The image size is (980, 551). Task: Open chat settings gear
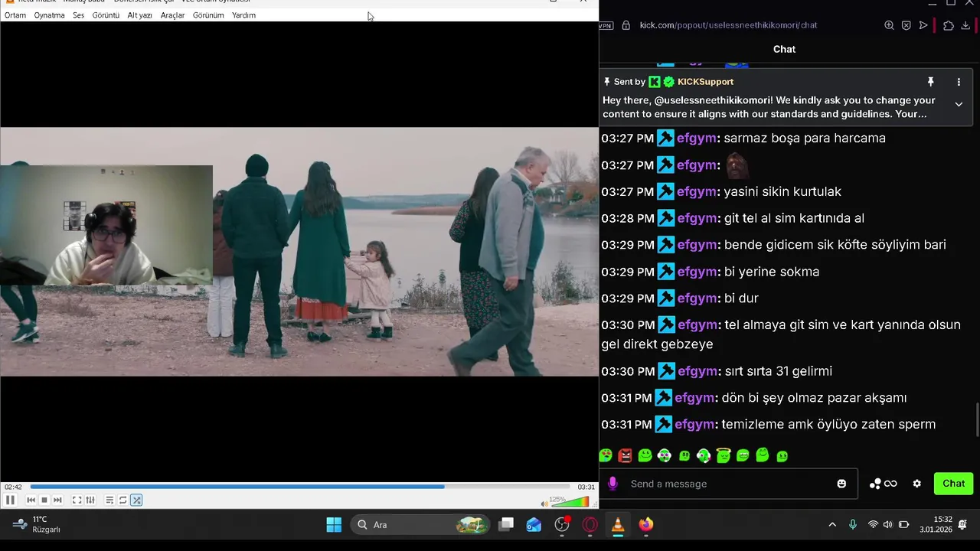click(x=916, y=484)
